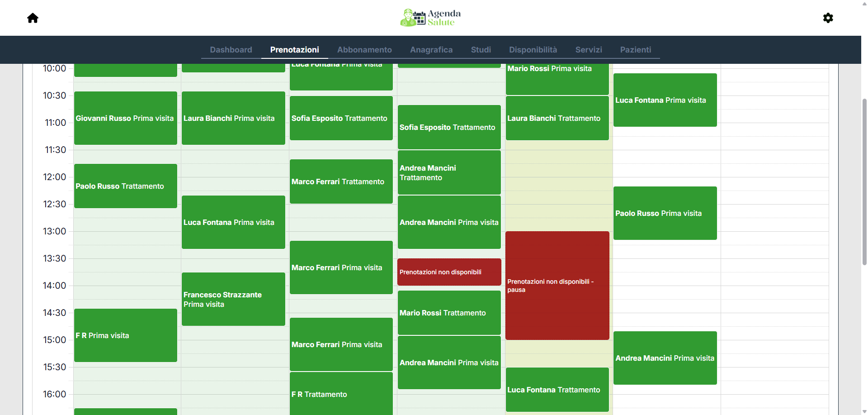Click the Agenda Salute logo

click(430, 18)
